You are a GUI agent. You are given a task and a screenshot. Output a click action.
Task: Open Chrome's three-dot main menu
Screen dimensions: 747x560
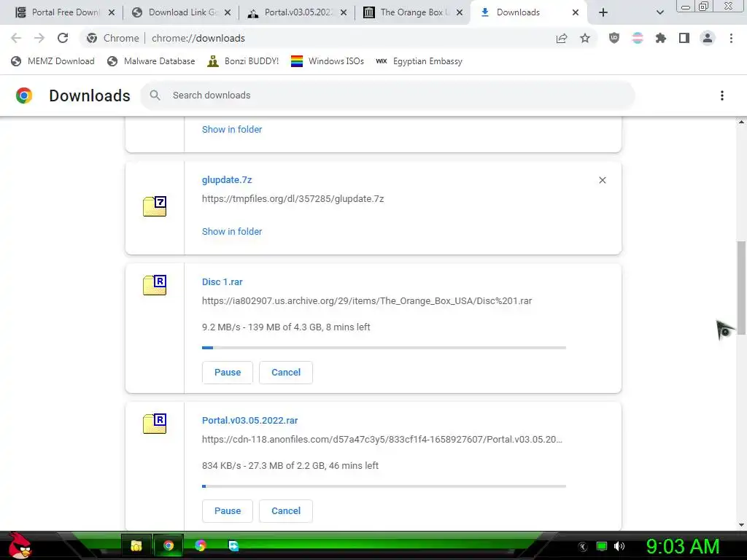point(731,38)
